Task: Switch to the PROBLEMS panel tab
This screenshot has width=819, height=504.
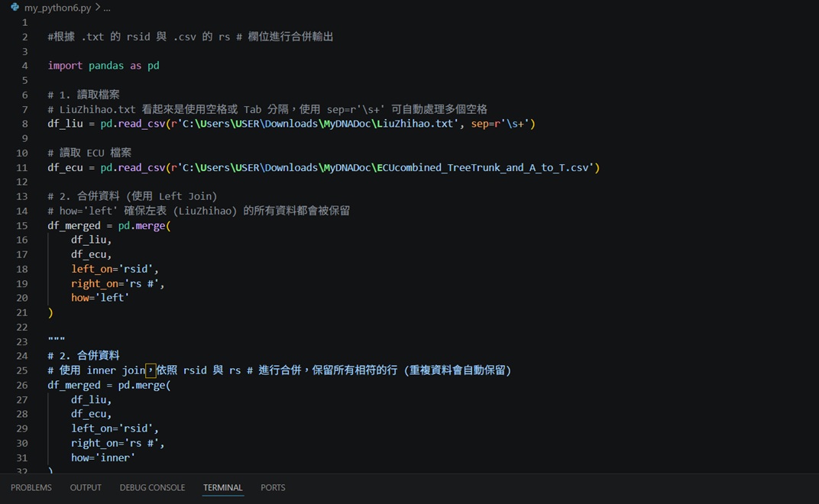Action: [x=31, y=487]
